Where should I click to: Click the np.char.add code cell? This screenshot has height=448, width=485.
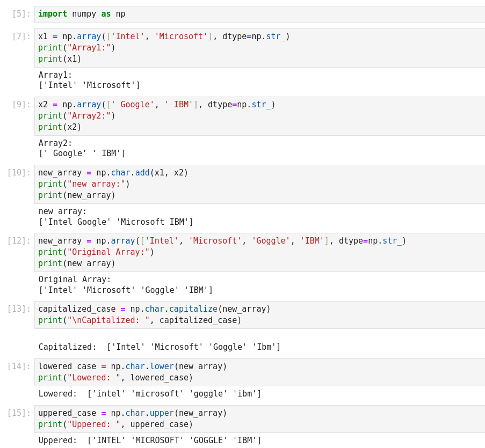tap(258, 184)
